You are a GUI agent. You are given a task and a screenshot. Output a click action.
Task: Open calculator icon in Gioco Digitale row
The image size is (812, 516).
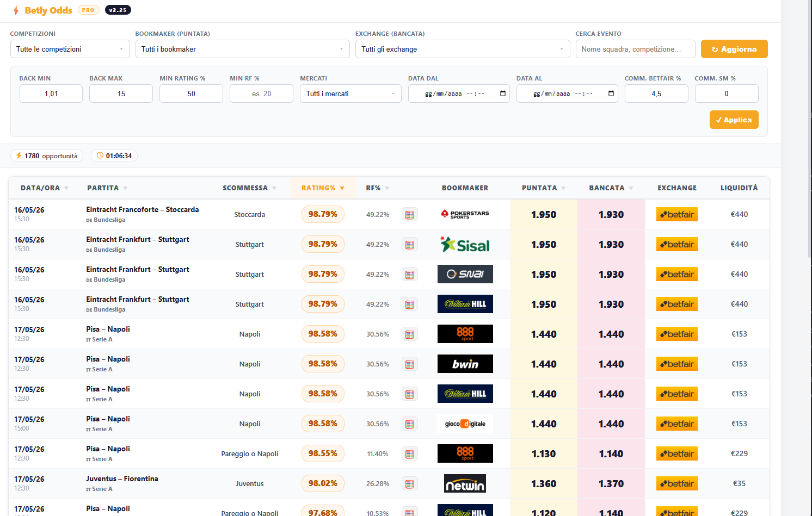click(410, 424)
